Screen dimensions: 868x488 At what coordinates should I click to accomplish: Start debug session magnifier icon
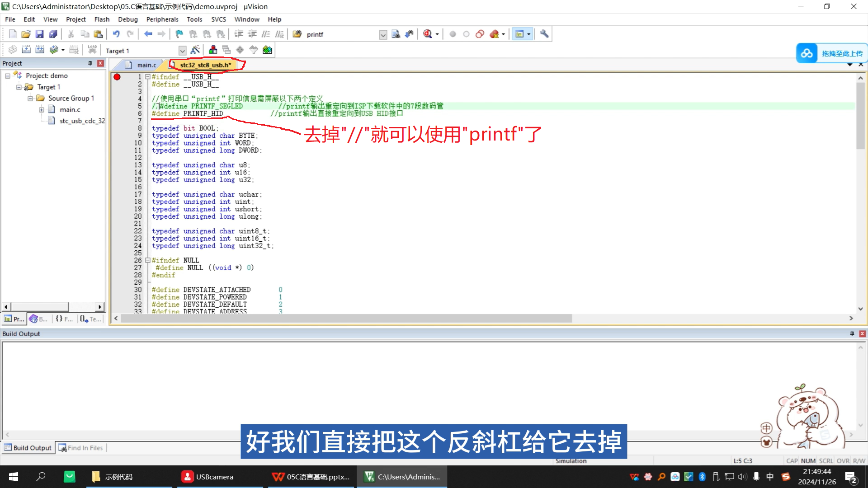(428, 34)
